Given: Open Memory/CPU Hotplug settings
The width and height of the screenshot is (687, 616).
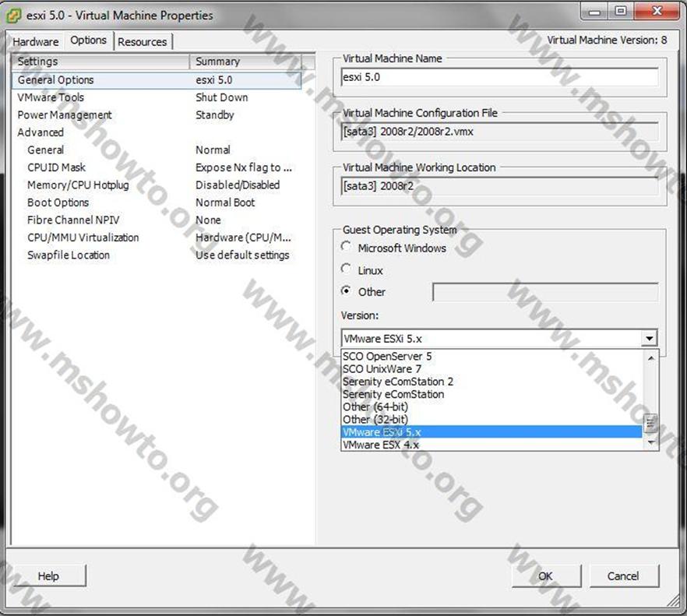Looking at the screenshot, I should [x=157, y=185].
